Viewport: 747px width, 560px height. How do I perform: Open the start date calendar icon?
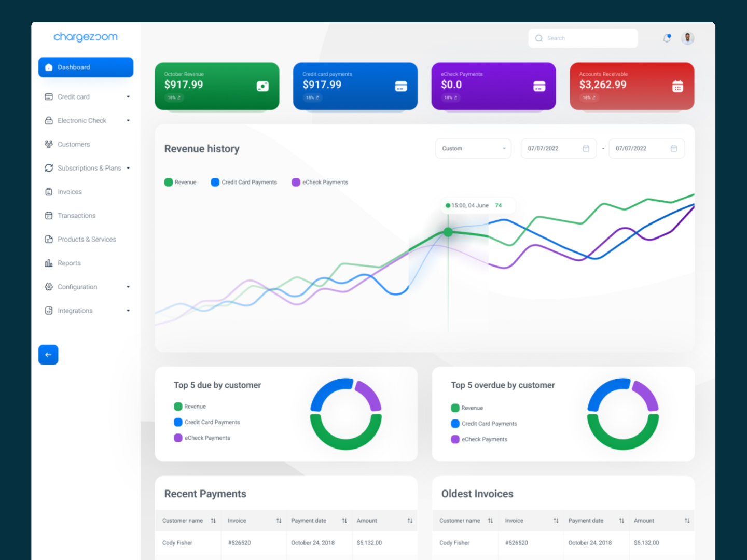pyautogui.click(x=586, y=148)
